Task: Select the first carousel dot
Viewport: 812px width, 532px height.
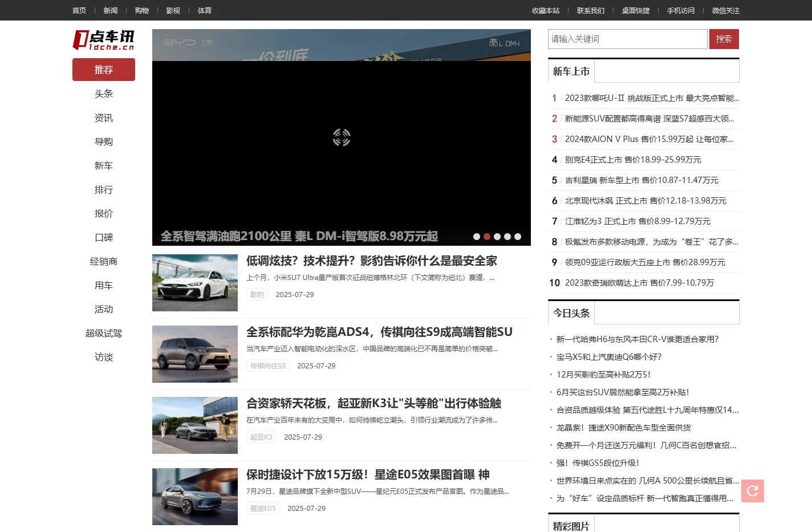Action: coord(477,237)
